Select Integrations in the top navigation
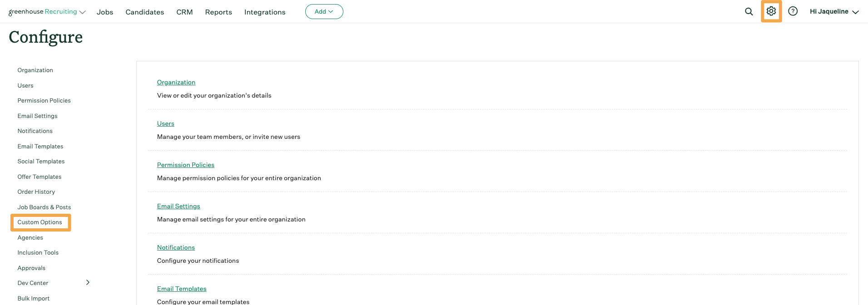 (x=265, y=12)
